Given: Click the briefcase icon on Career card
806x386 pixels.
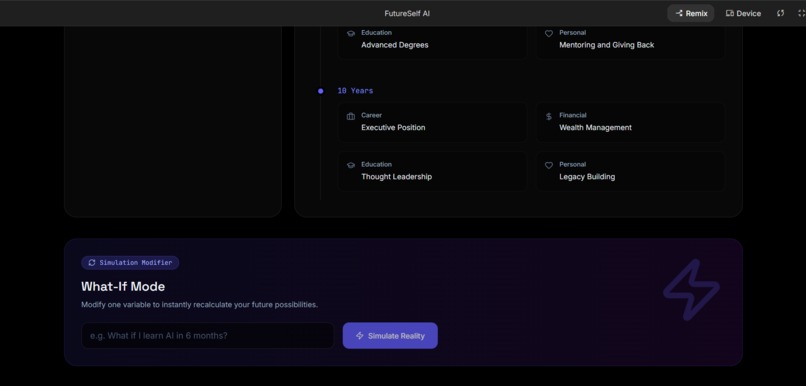Looking at the screenshot, I should point(351,117).
